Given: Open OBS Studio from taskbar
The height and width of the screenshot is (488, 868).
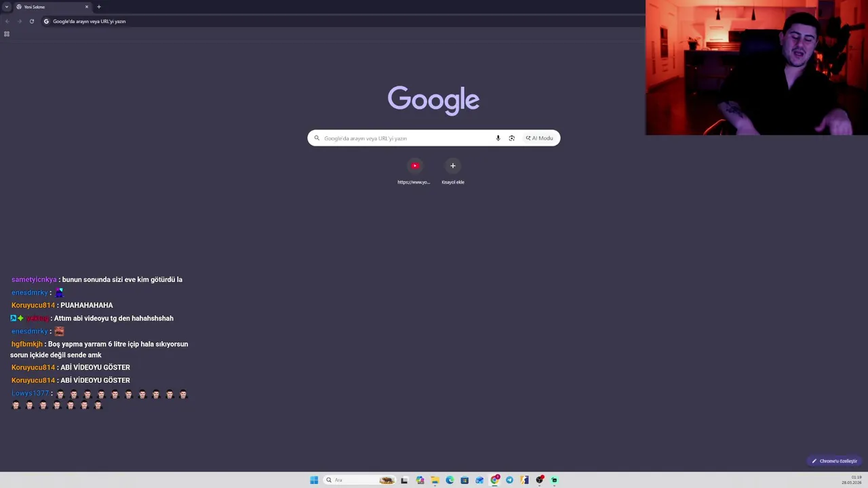Looking at the screenshot, I should click(540, 480).
